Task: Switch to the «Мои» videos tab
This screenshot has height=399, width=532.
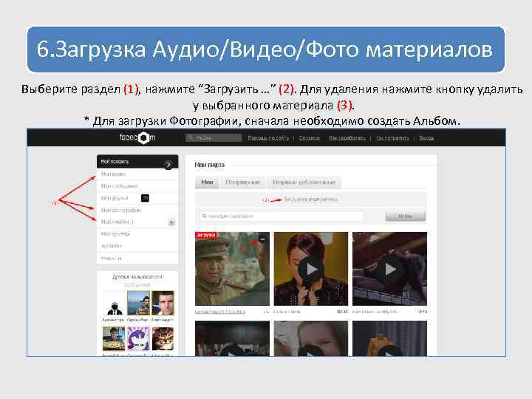Action: pos(207,183)
